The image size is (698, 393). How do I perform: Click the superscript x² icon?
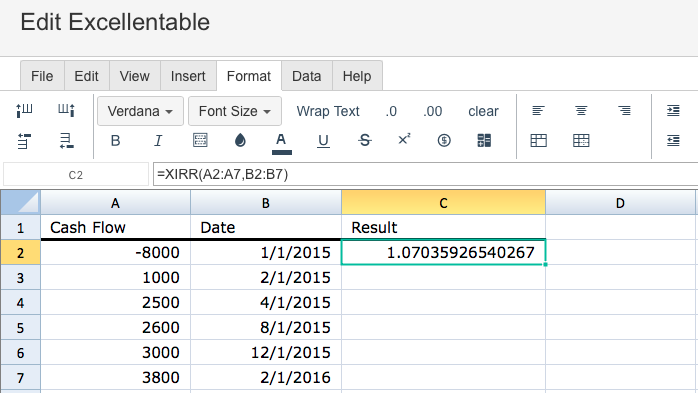click(x=404, y=140)
